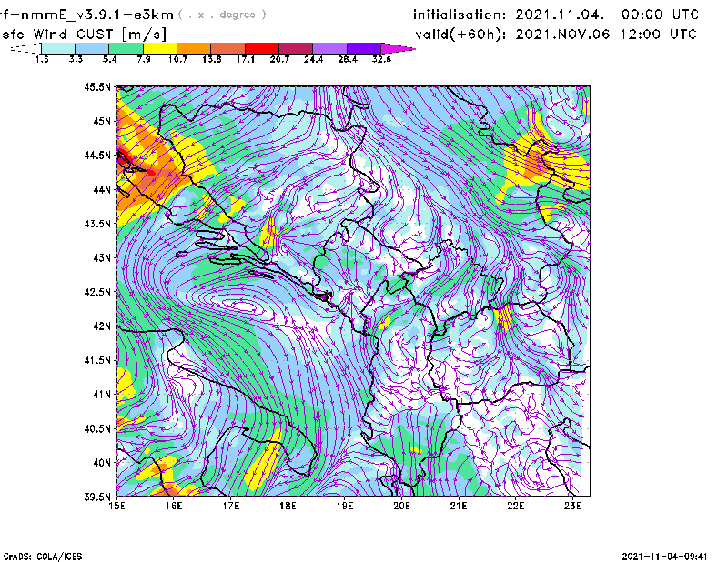Click the latitude label "45.5N"
The image size is (728, 562).
[97, 86]
